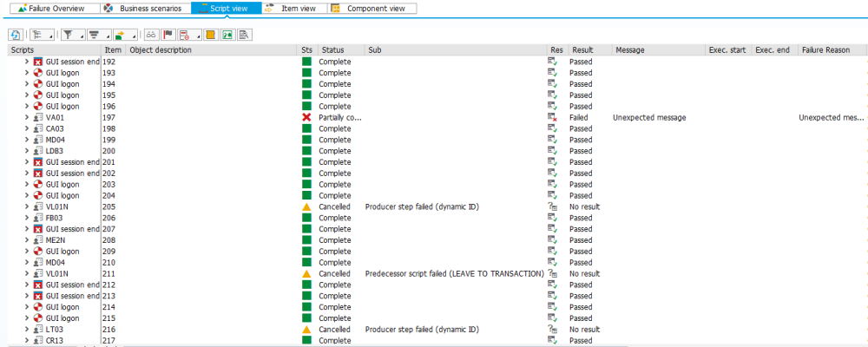Expand the LT03 script row
The image size is (868, 347).
click(27, 330)
